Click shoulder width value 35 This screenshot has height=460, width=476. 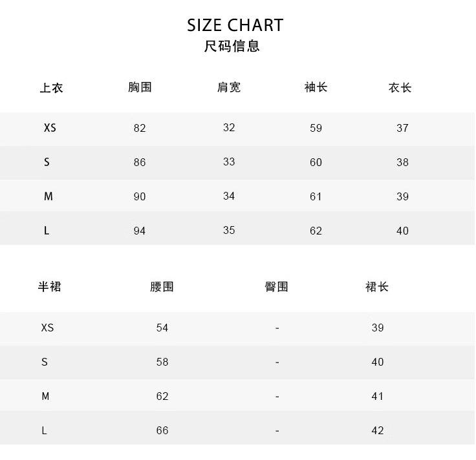pos(229,230)
